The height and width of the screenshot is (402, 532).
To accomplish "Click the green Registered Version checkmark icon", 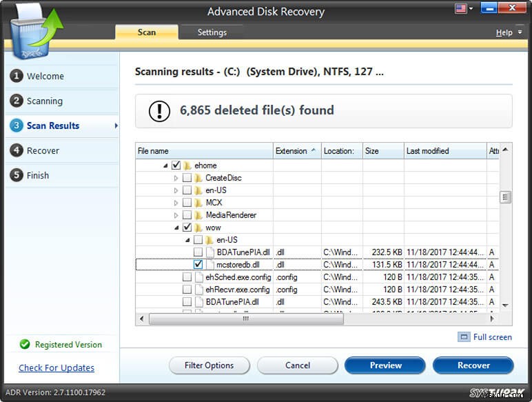I will 25,345.
